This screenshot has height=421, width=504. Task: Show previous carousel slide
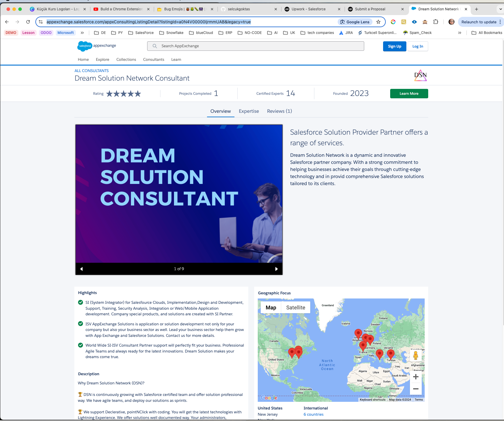click(x=81, y=269)
